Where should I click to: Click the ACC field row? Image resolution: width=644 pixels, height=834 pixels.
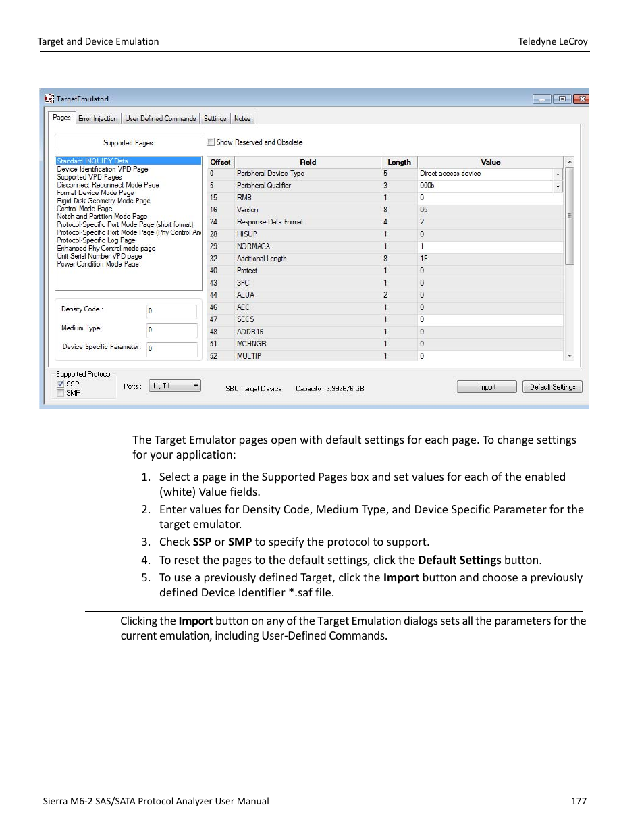point(385,307)
